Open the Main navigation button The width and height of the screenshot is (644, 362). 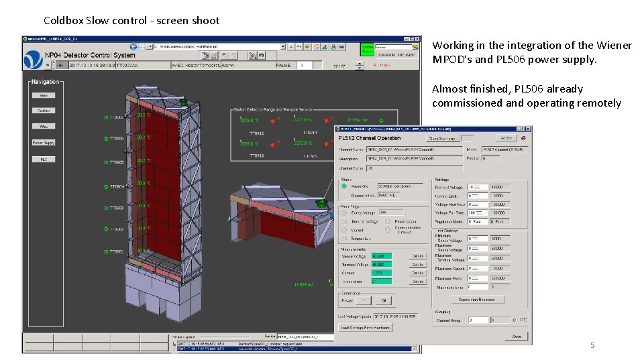click(44, 95)
